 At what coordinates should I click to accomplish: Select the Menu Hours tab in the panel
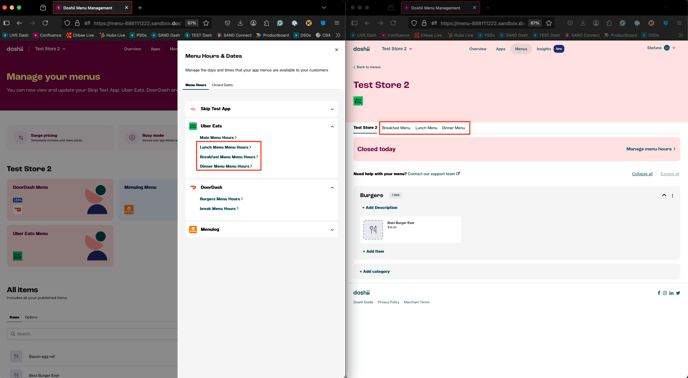click(x=196, y=85)
